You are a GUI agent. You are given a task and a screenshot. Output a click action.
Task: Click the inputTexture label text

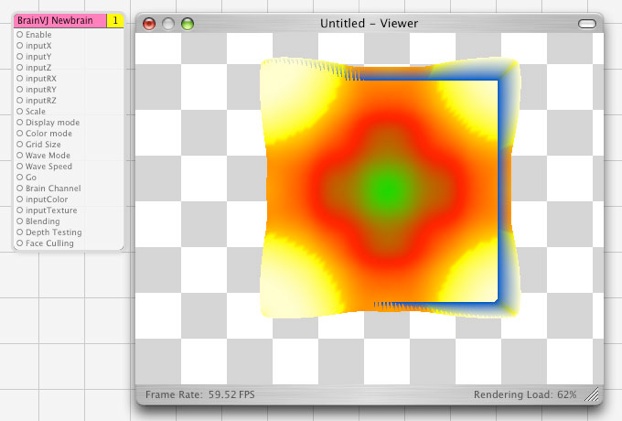click(x=52, y=210)
